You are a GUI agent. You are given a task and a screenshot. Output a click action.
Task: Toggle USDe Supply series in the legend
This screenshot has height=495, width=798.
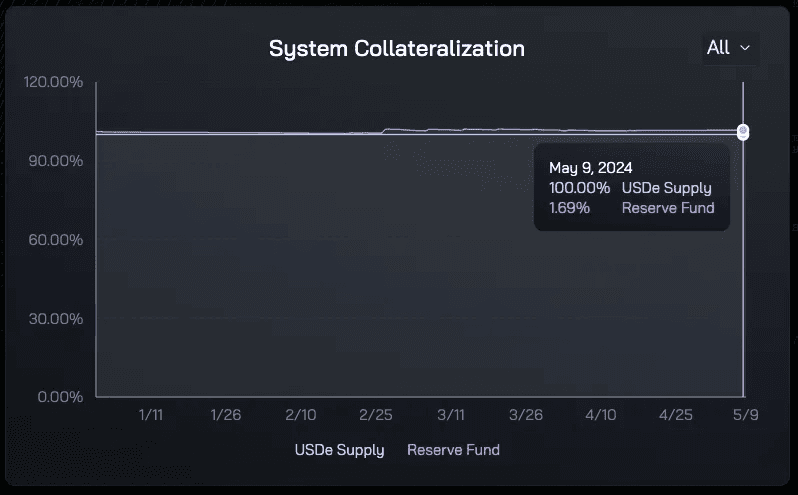[339, 450]
